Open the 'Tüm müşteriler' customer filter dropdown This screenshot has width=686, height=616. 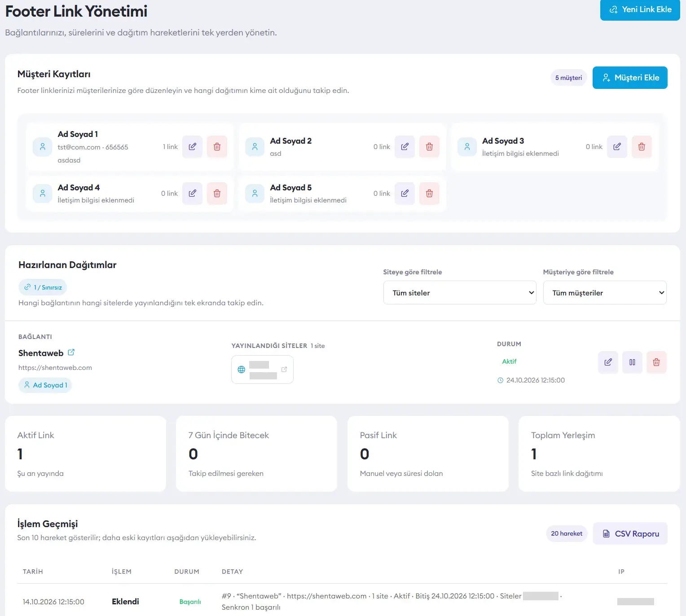(605, 293)
